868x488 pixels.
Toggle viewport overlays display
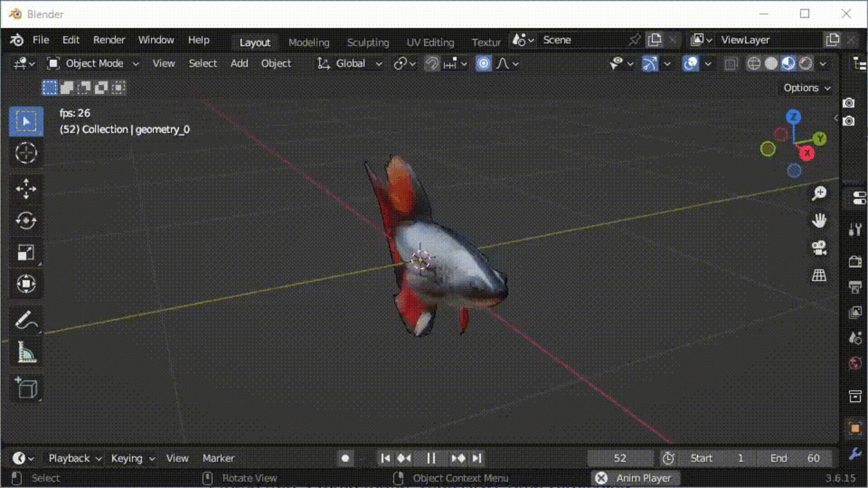point(690,63)
